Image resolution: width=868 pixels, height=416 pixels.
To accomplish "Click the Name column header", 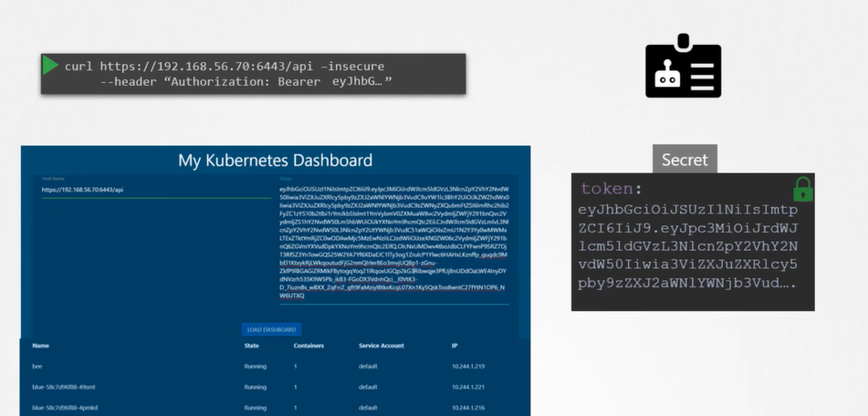I will click(x=40, y=346).
